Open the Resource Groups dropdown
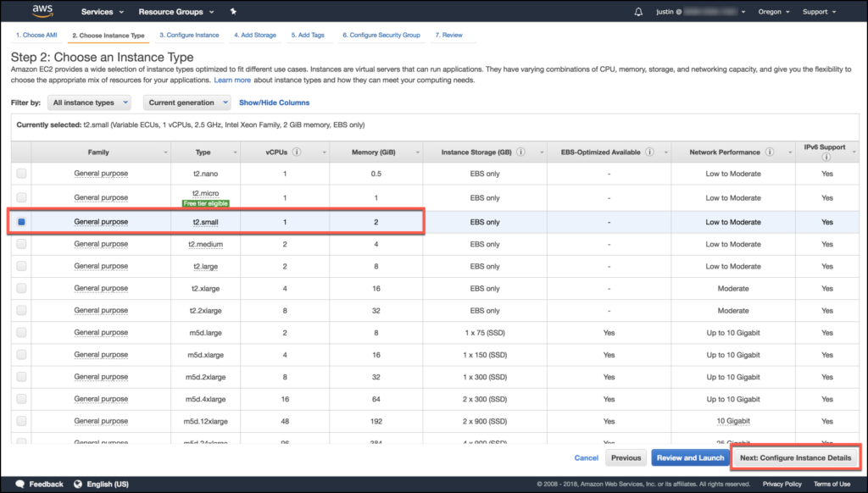 pos(176,12)
